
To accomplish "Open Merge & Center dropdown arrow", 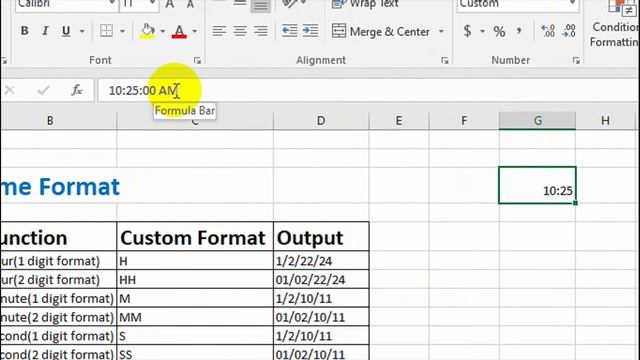I will coord(441,31).
